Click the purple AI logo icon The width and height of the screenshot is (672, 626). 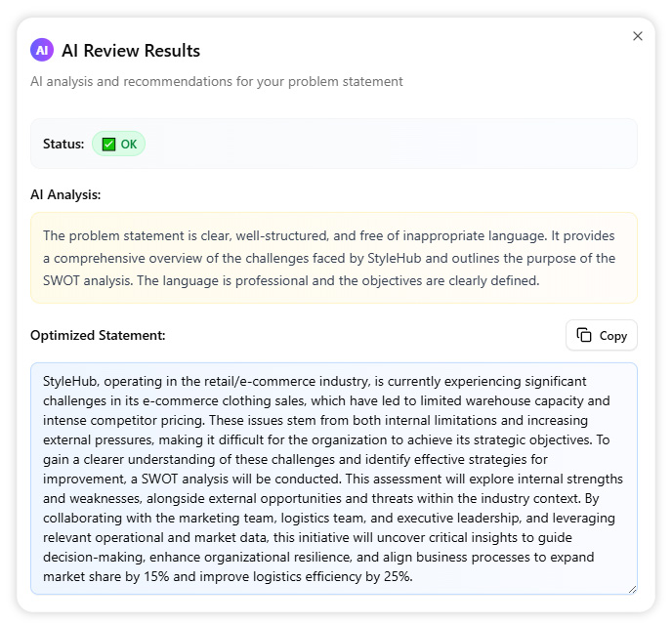42,50
